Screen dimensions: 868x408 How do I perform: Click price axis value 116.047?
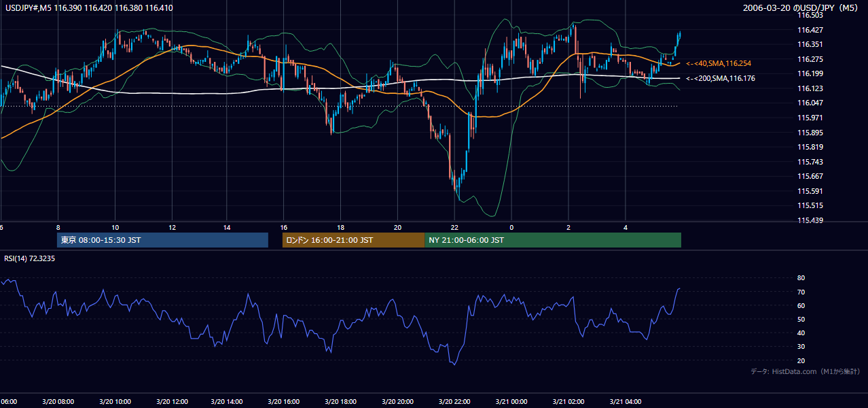point(810,103)
